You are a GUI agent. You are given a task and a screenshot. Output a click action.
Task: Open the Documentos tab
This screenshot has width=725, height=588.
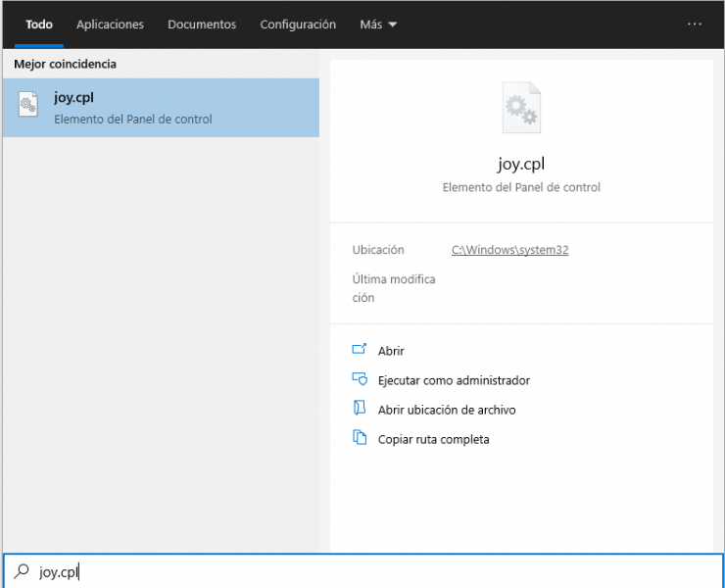point(202,24)
